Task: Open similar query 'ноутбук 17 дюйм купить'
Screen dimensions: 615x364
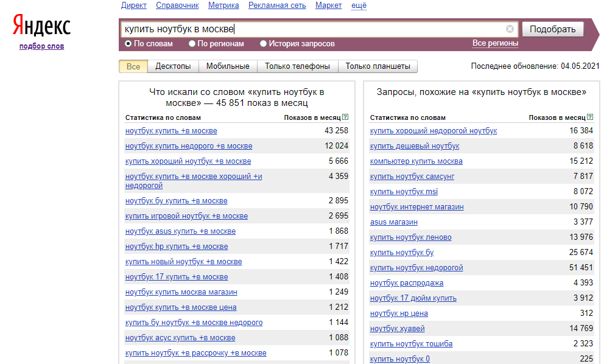Action: click(x=413, y=298)
